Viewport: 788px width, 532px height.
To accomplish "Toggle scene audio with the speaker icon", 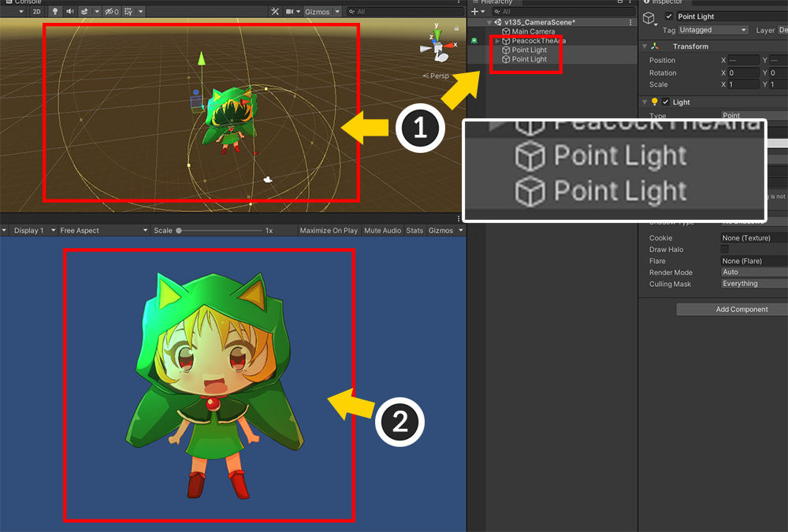I will tap(70, 11).
